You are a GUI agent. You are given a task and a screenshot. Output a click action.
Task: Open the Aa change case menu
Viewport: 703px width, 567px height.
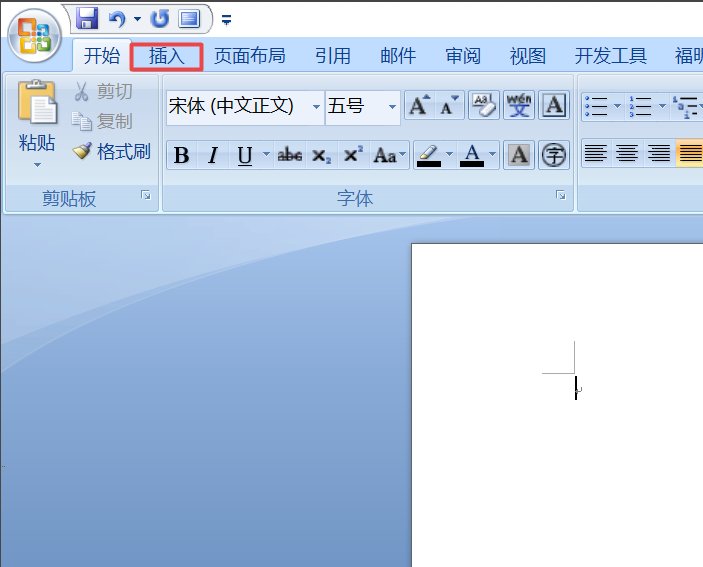coord(389,155)
